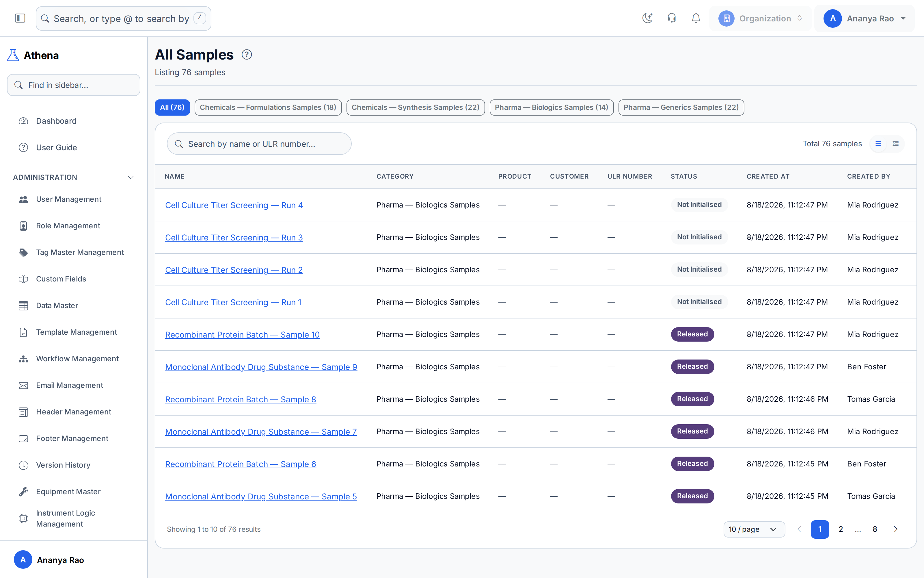The image size is (924, 578).
Task: Open Cell Culture Titer Screening — Run 4
Action: [234, 205]
